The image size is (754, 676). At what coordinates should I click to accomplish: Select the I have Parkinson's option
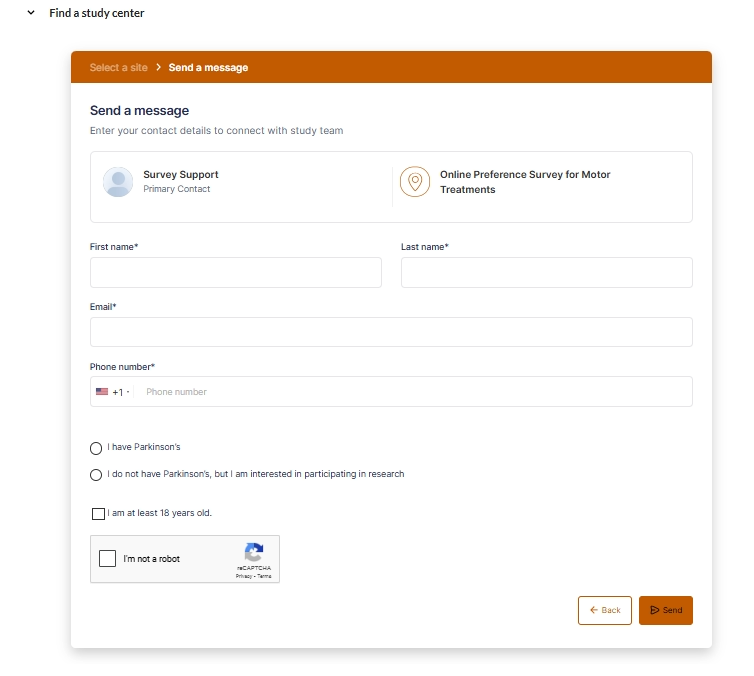click(x=96, y=448)
